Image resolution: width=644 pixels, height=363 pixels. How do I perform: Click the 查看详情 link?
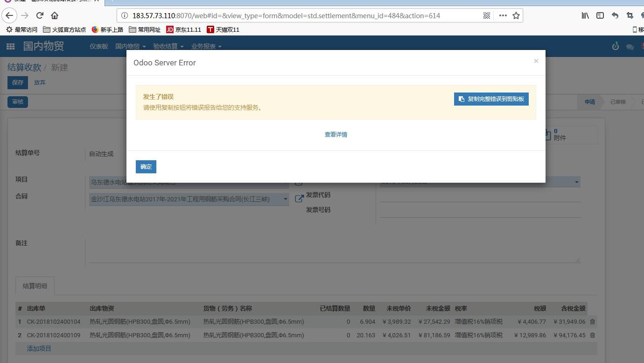click(336, 135)
